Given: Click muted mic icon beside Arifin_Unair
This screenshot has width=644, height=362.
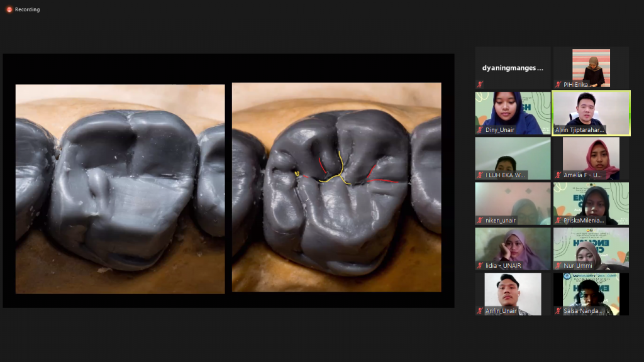Looking at the screenshot, I should (x=480, y=310).
